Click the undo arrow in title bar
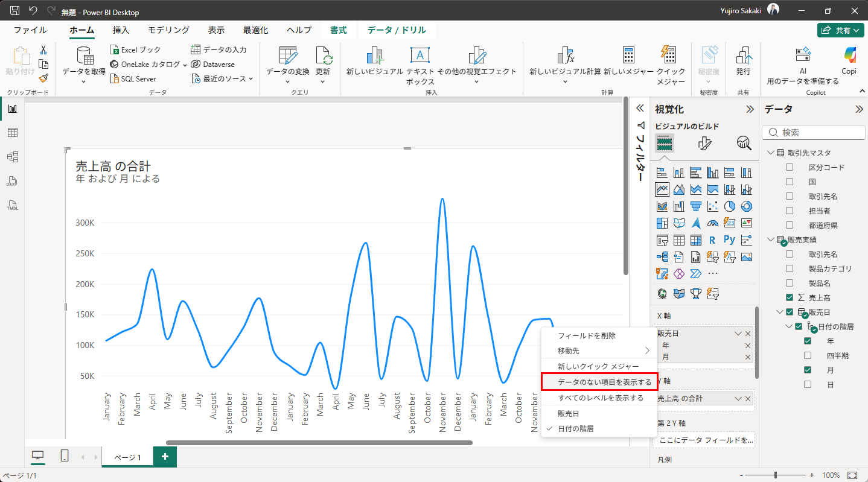Screen dimensions: 868x482 click(x=33, y=11)
